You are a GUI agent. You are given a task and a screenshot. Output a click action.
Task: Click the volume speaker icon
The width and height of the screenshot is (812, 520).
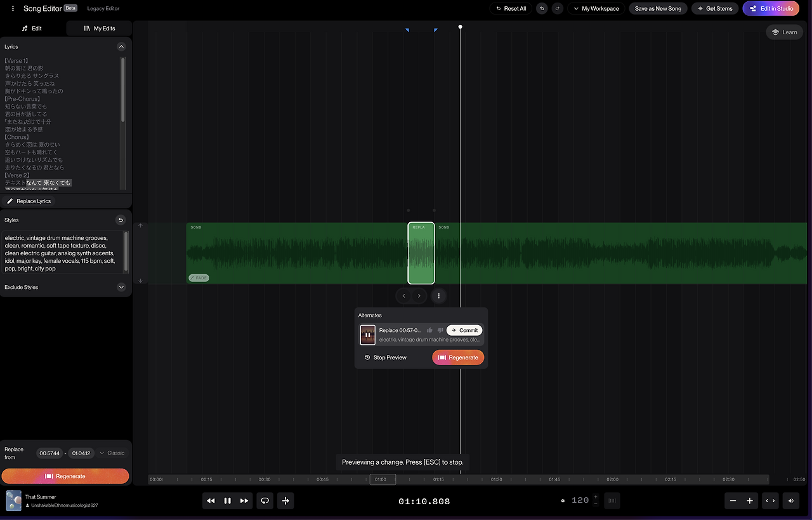[790, 501]
